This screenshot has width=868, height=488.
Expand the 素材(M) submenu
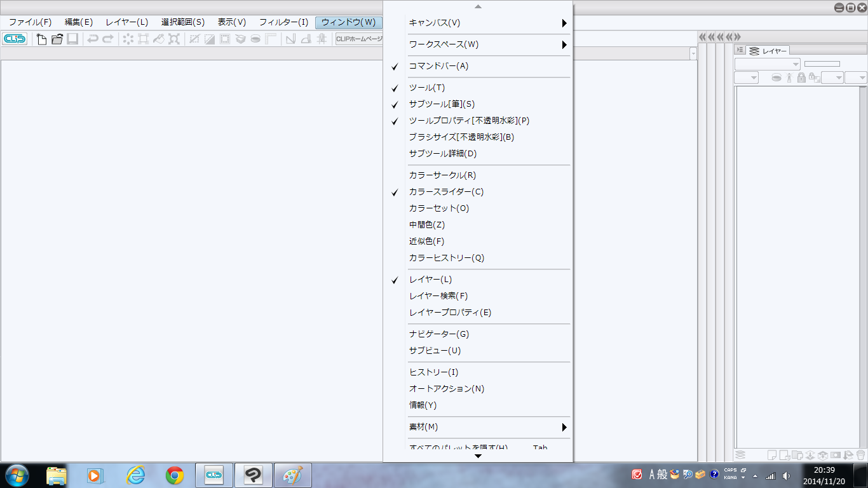click(x=478, y=427)
